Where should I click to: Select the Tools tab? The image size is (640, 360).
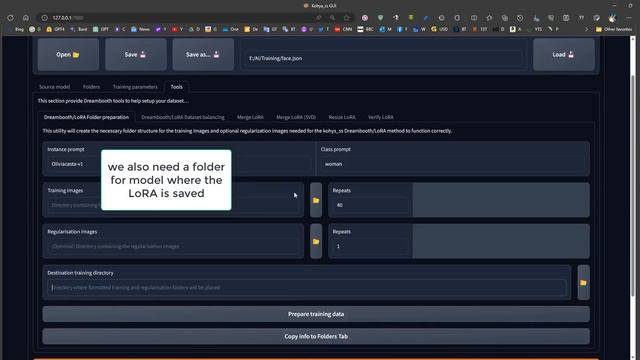tap(177, 87)
